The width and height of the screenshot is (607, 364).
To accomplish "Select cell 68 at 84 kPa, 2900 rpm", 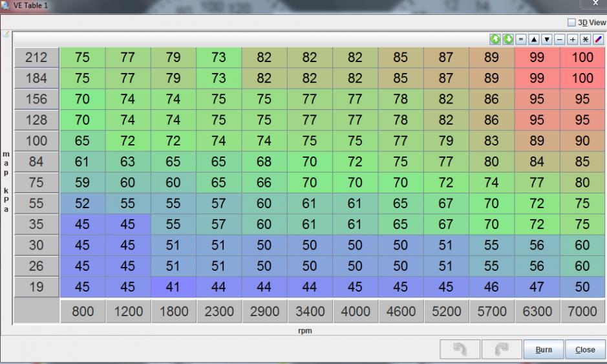I will [264, 162].
